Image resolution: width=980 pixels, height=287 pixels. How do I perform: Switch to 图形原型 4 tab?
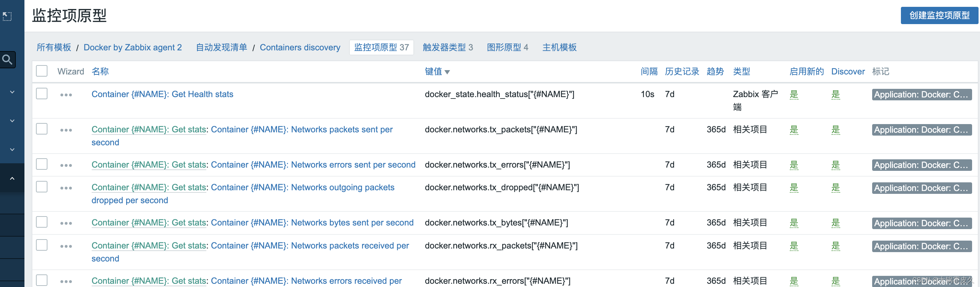(508, 47)
